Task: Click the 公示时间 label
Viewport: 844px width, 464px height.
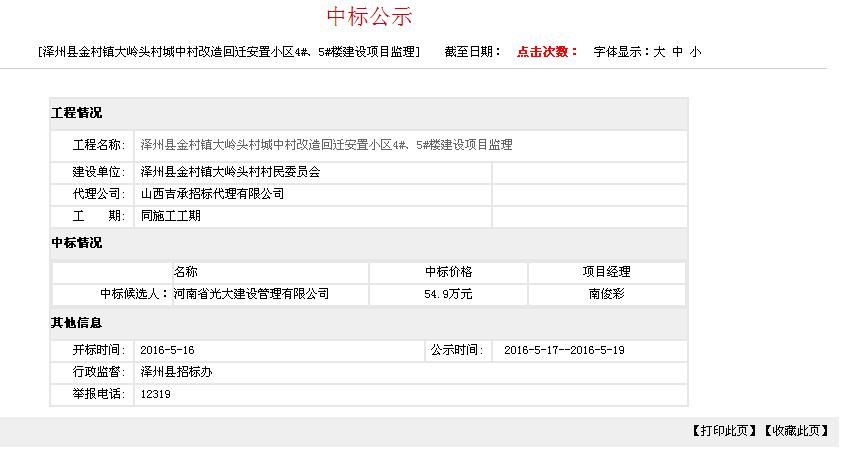Action: [458, 350]
